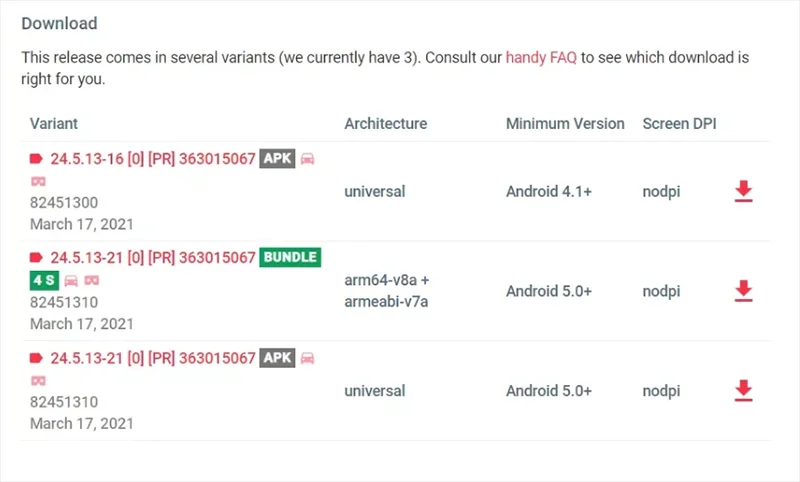
Task: Click the red tag icon of first variant
Action: (36, 159)
